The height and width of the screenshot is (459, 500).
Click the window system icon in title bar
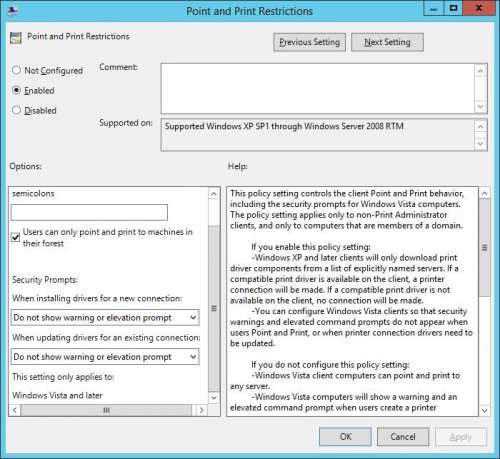click(13, 11)
